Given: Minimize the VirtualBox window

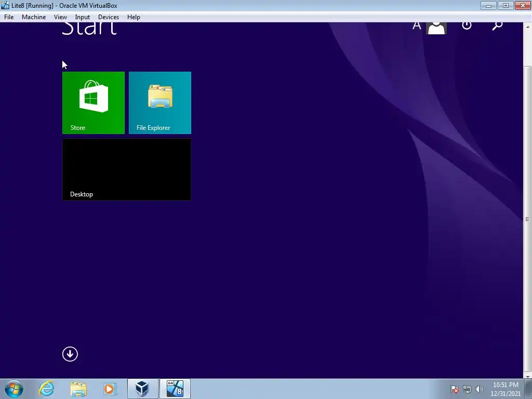Looking at the screenshot, I should (488, 5).
